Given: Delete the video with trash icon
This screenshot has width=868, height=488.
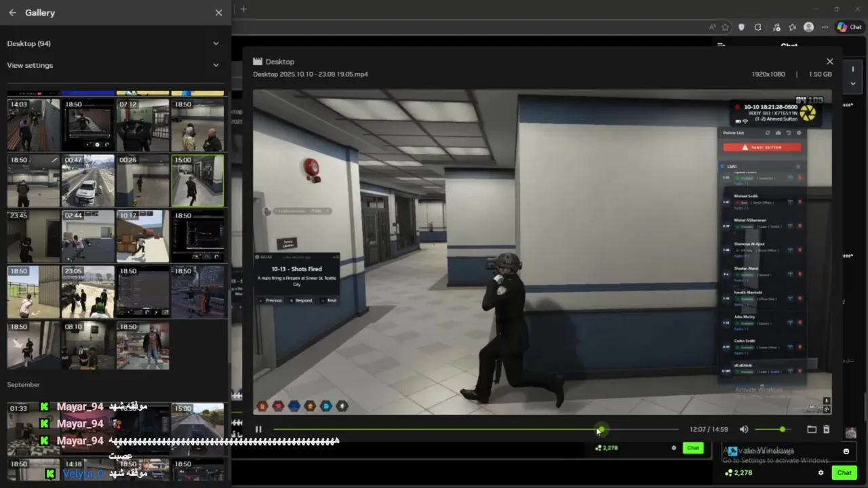Looking at the screenshot, I should click(826, 429).
